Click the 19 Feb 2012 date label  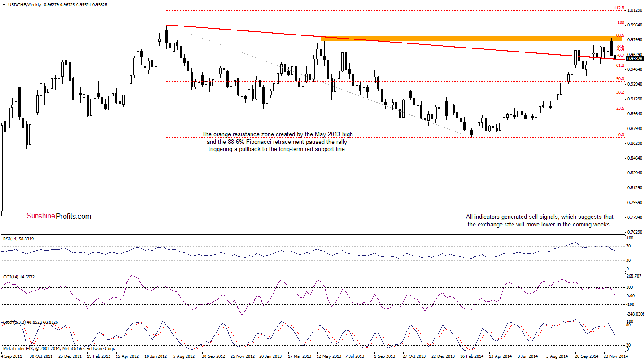point(98,356)
